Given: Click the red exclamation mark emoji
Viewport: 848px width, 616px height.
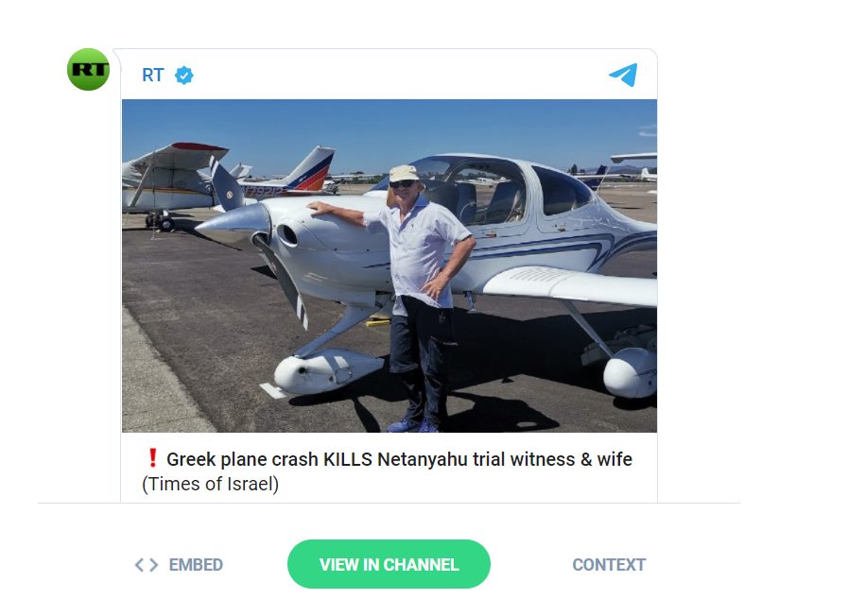Looking at the screenshot, I should point(151,459).
